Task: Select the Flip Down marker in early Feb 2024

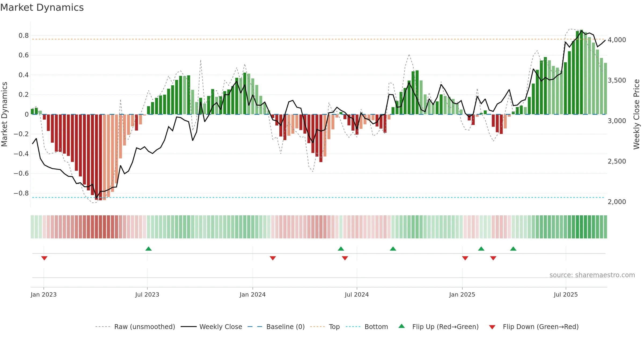Action: (x=273, y=258)
